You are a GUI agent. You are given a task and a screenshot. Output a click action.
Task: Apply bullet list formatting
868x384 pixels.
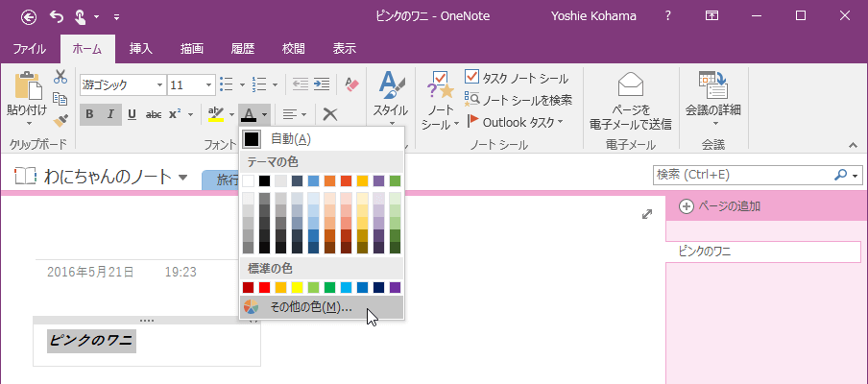tap(226, 84)
